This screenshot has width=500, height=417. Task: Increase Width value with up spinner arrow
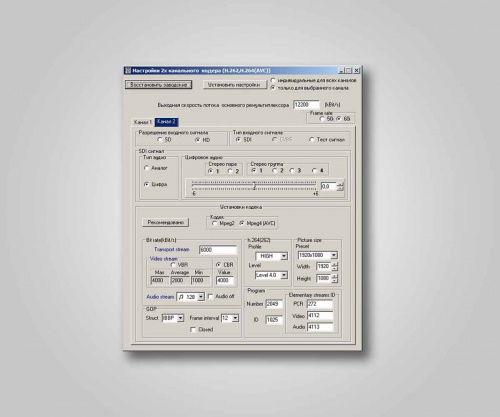pyautogui.click(x=335, y=264)
